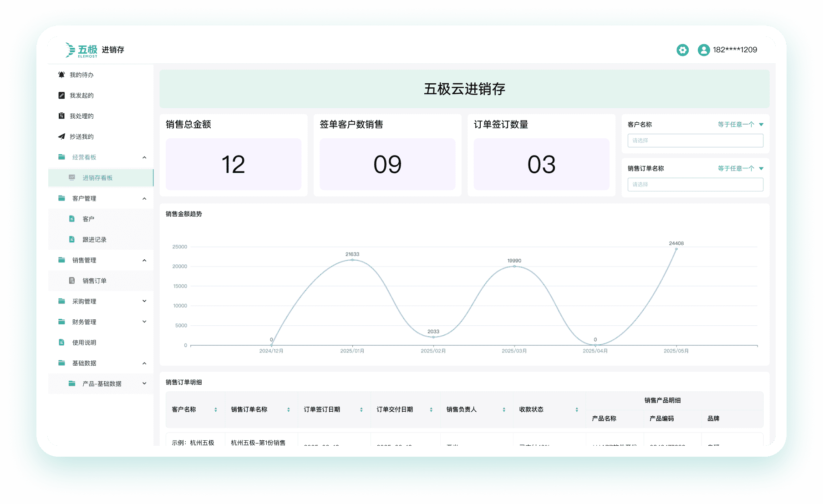Click the 销售金额趋势 chart title
This screenshot has height=504, width=823.
click(183, 214)
